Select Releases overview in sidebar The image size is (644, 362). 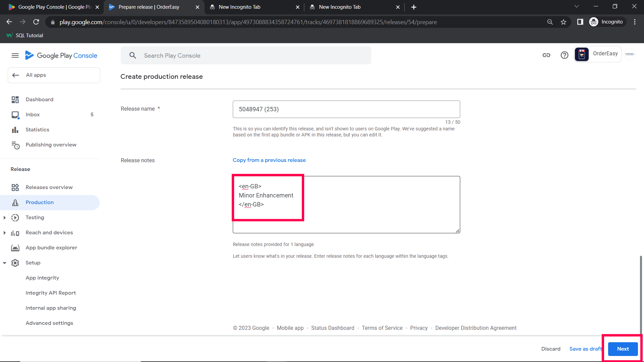point(49,187)
